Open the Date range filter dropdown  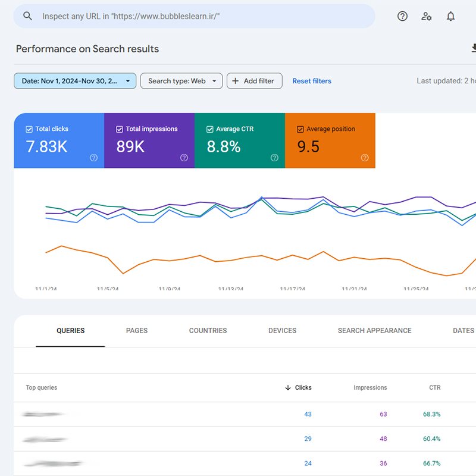click(x=75, y=81)
